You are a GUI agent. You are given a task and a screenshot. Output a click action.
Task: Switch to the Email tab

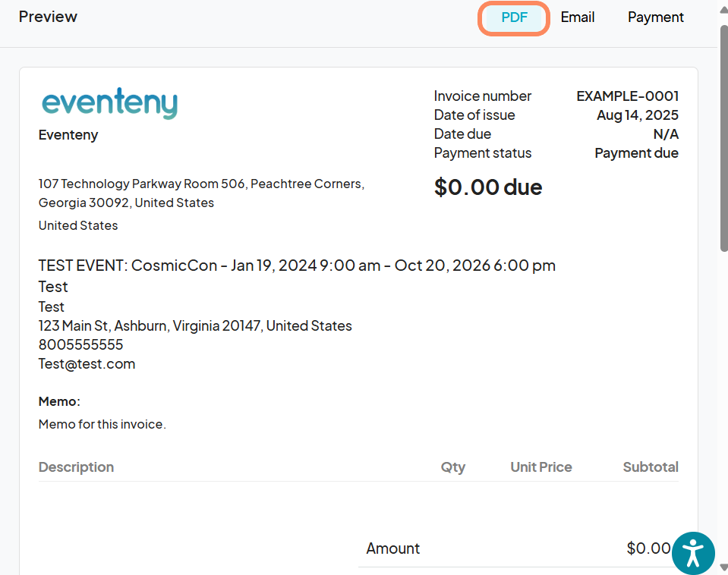point(577,17)
